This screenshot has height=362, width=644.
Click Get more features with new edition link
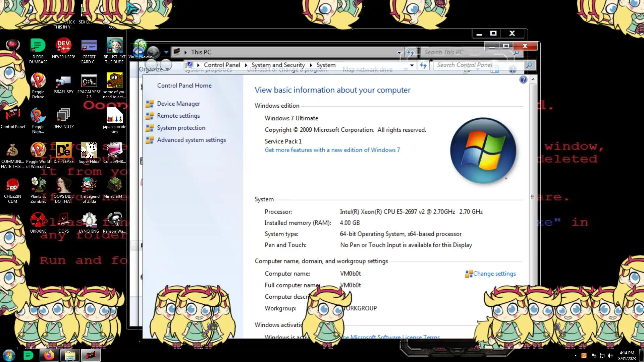point(332,150)
